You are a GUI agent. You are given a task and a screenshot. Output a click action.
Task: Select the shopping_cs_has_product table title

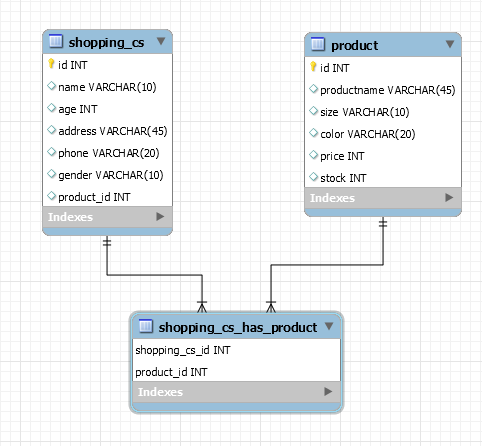[238, 328]
